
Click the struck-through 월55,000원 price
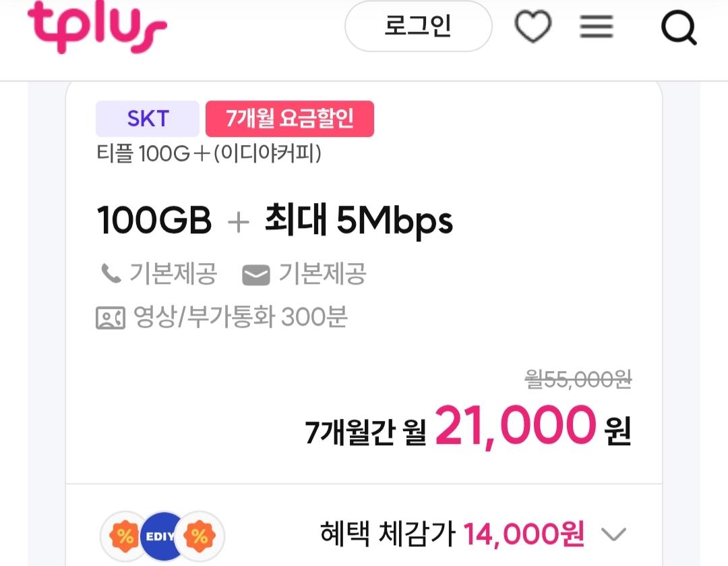coord(578,380)
